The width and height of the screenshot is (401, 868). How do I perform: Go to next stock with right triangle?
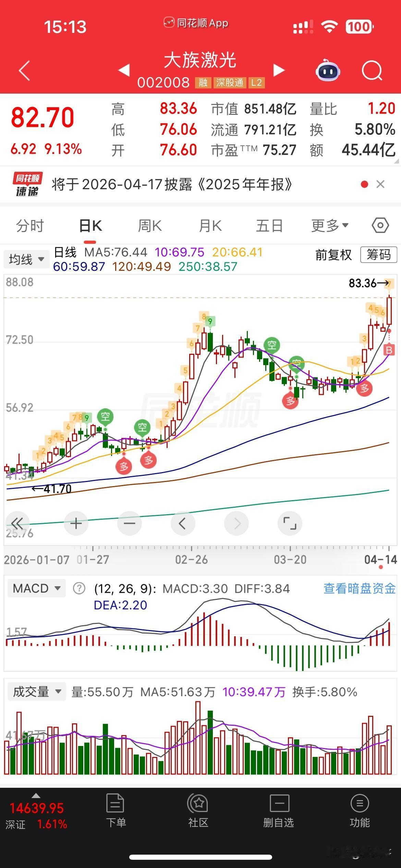tap(279, 70)
